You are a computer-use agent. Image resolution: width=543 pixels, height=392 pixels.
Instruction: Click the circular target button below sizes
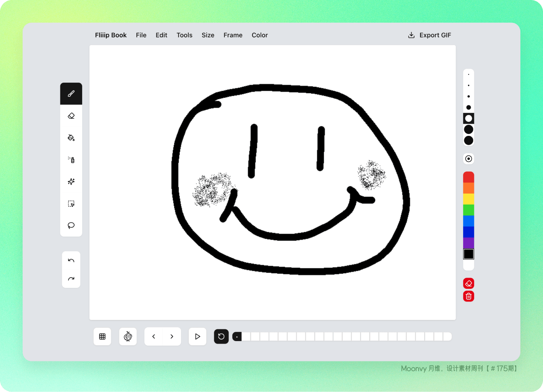pyautogui.click(x=469, y=159)
